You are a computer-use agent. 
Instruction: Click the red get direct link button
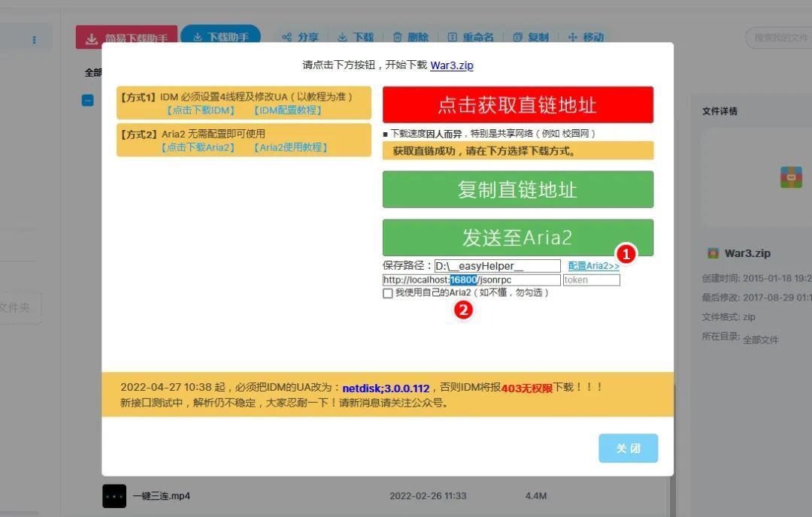tap(518, 104)
